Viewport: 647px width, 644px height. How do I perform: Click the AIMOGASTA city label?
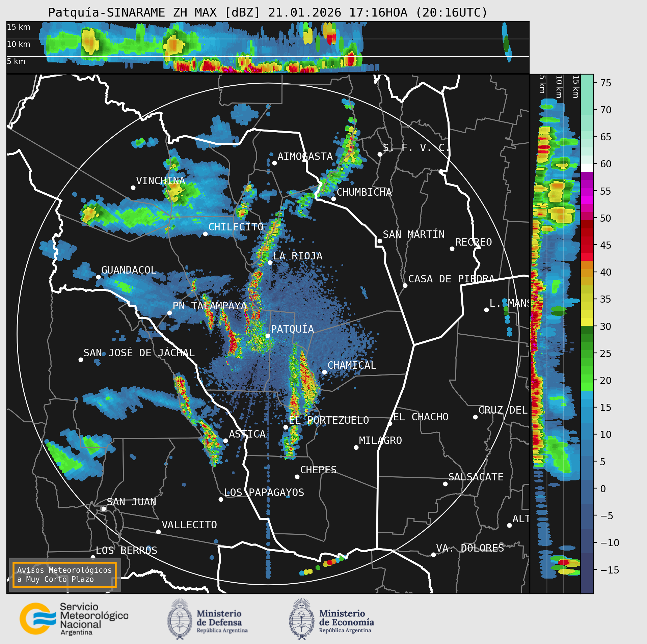pos(305,157)
